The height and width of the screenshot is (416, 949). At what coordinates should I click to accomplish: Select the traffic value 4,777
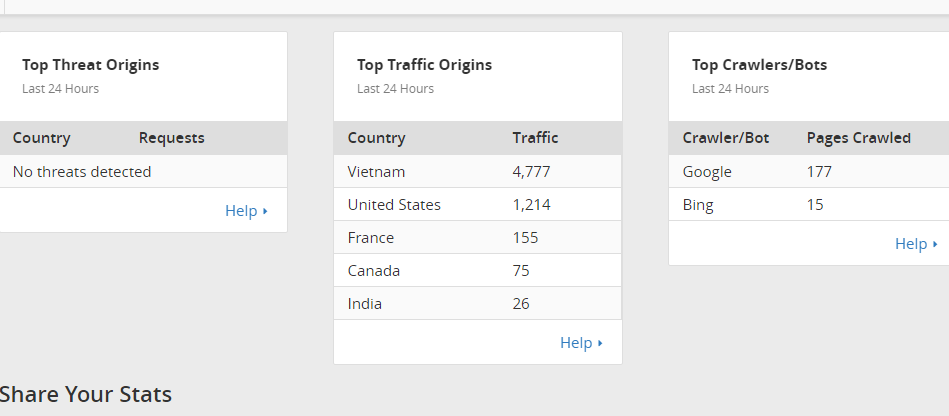531,172
